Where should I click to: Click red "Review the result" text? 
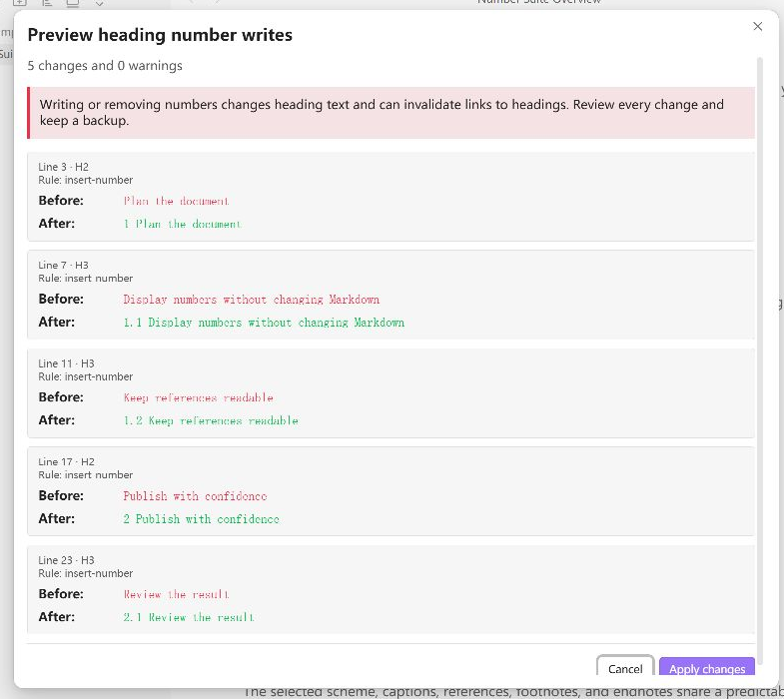pos(176,594)
